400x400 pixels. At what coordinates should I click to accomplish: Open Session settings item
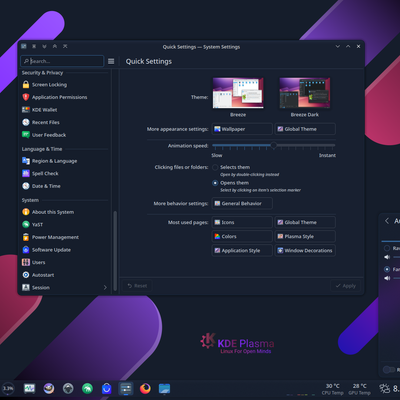(x=65, y=287)
